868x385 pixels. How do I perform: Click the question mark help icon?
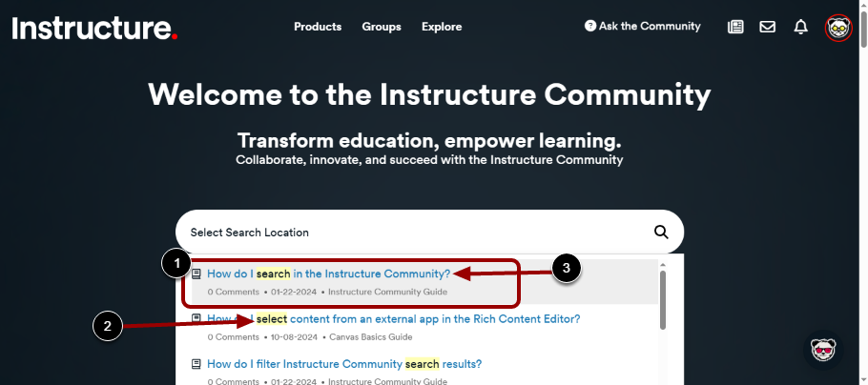[x=590, y=27]
